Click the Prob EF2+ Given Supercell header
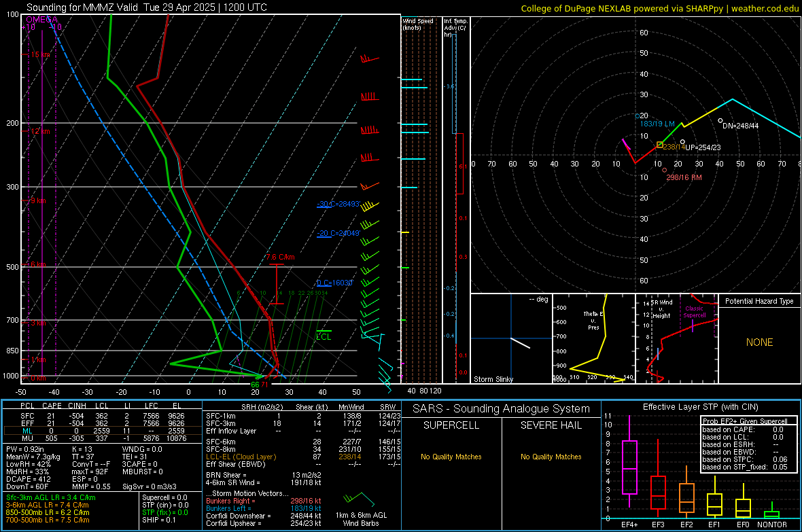This screenshot has height=532, width=802. 745,421
